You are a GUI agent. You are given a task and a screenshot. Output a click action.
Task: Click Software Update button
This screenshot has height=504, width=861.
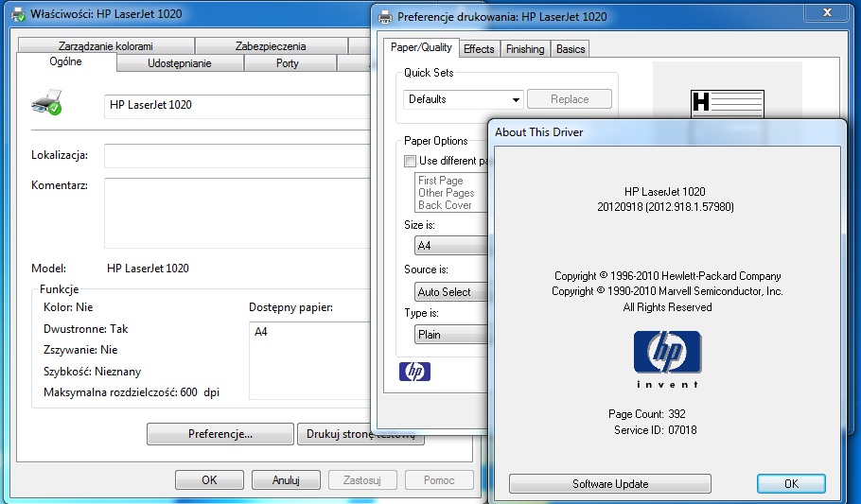click(x=610, y=484)
